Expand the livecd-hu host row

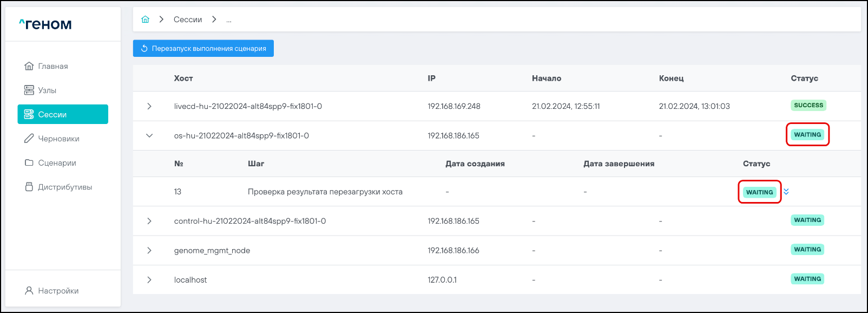[x=149, y=106]
